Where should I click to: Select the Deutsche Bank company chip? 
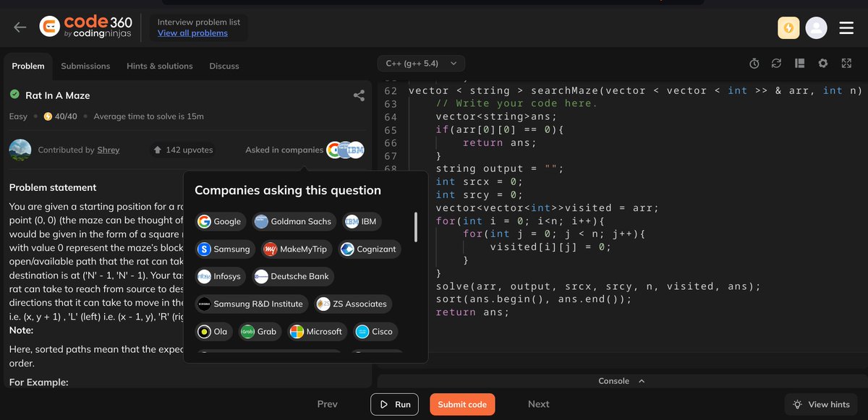click(292, 276)
